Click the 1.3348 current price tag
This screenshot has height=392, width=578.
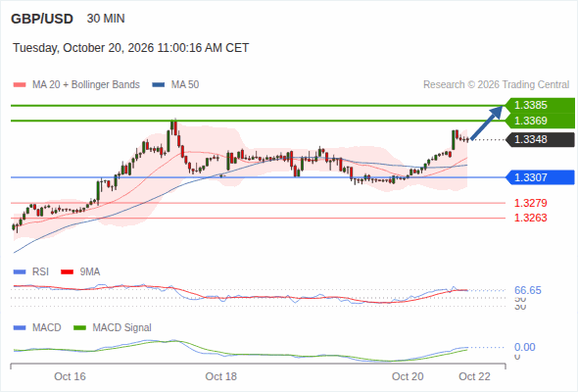(x=540, y=139)
